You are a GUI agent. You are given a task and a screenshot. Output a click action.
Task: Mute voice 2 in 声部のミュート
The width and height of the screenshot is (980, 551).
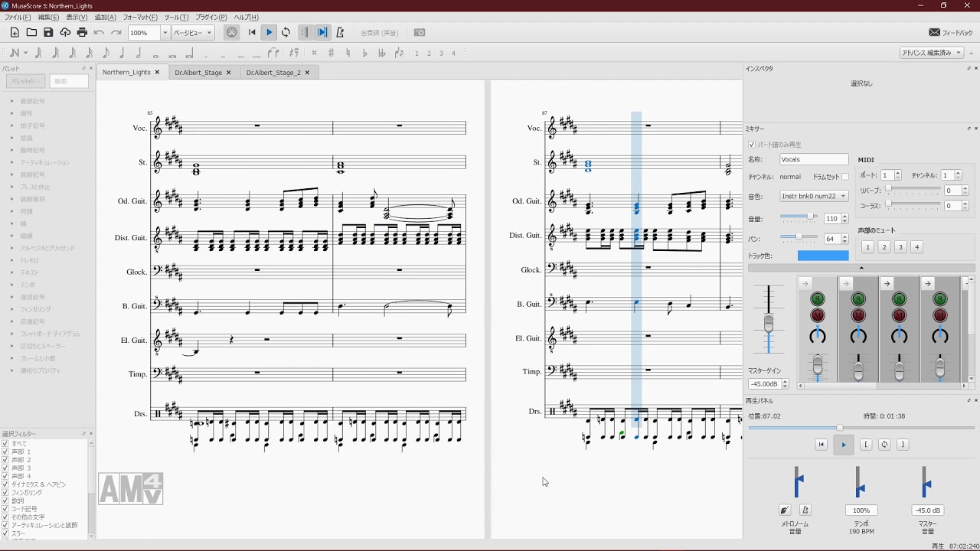coord(884,246)
